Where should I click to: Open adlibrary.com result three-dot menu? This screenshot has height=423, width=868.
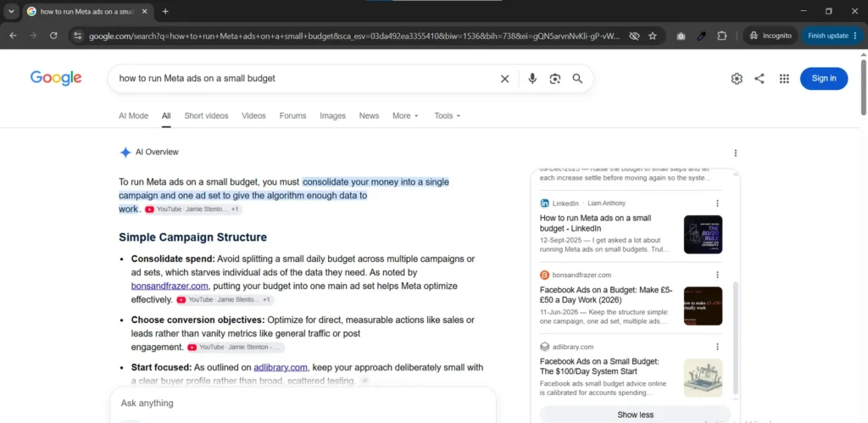[717, 347]
